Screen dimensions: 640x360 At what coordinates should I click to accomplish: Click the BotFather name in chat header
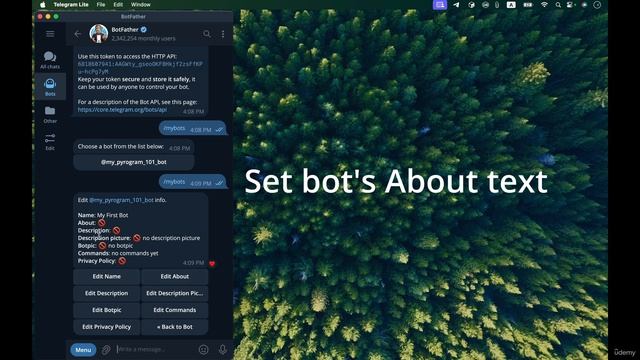coord(125,30)
